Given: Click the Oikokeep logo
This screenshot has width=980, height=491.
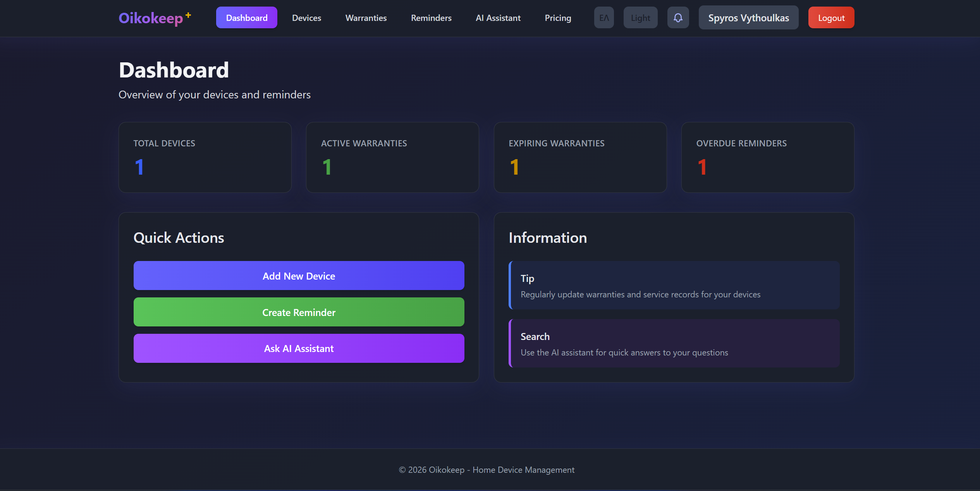Looking at the screenshot, I should 153,17.
